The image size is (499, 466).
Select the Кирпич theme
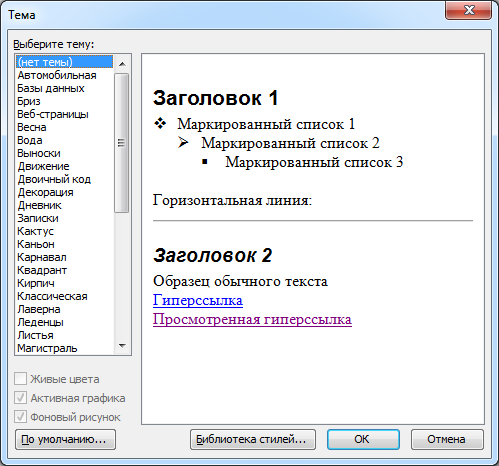tap(65, 283)
